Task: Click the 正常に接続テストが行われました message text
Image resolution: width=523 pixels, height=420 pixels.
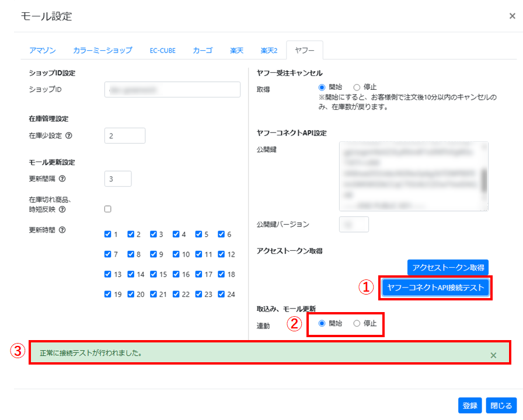Action: (90, 353)
